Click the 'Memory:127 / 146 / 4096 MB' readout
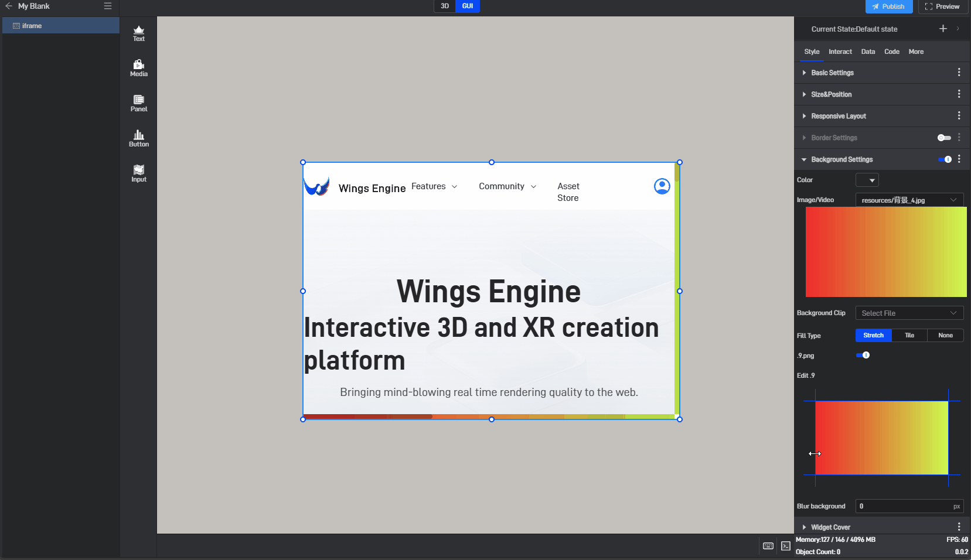Screen dimensions: 971x560 [836, 539]
